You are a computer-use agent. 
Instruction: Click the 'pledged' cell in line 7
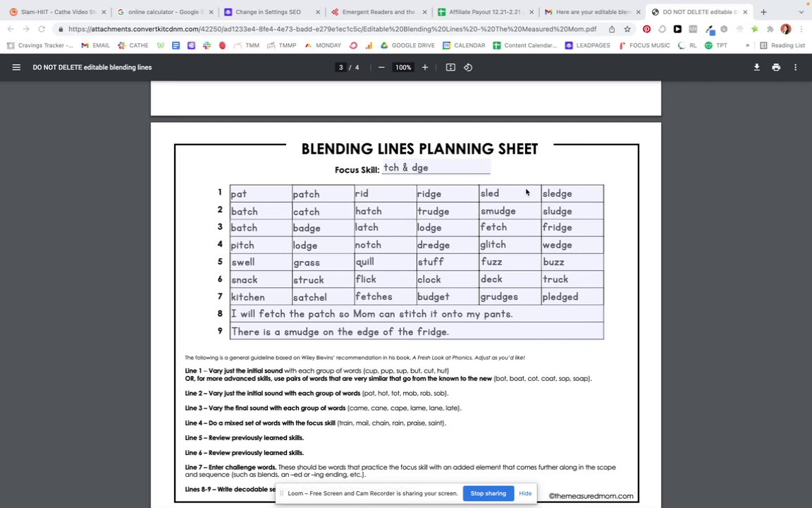pos(572,296)
